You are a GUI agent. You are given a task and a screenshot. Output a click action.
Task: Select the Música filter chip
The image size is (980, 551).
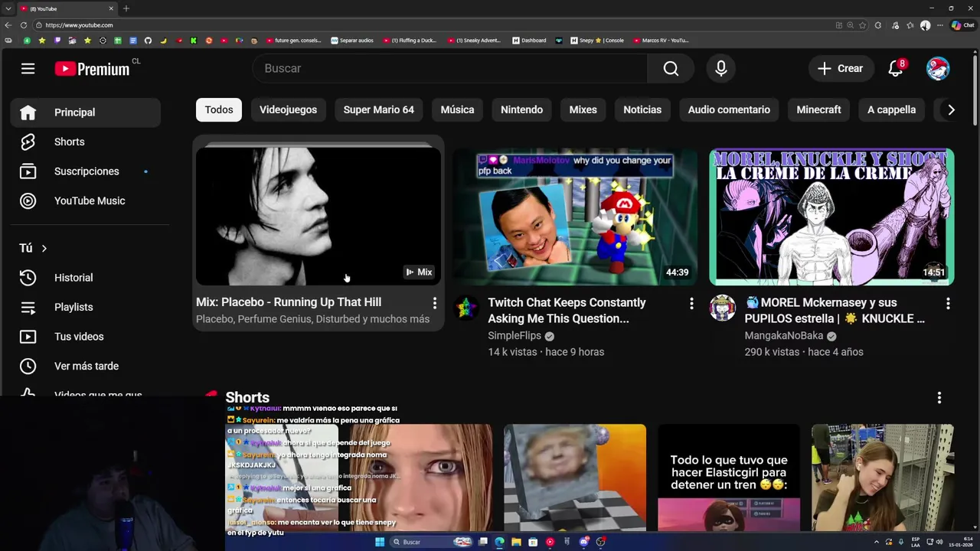point(457,109)
